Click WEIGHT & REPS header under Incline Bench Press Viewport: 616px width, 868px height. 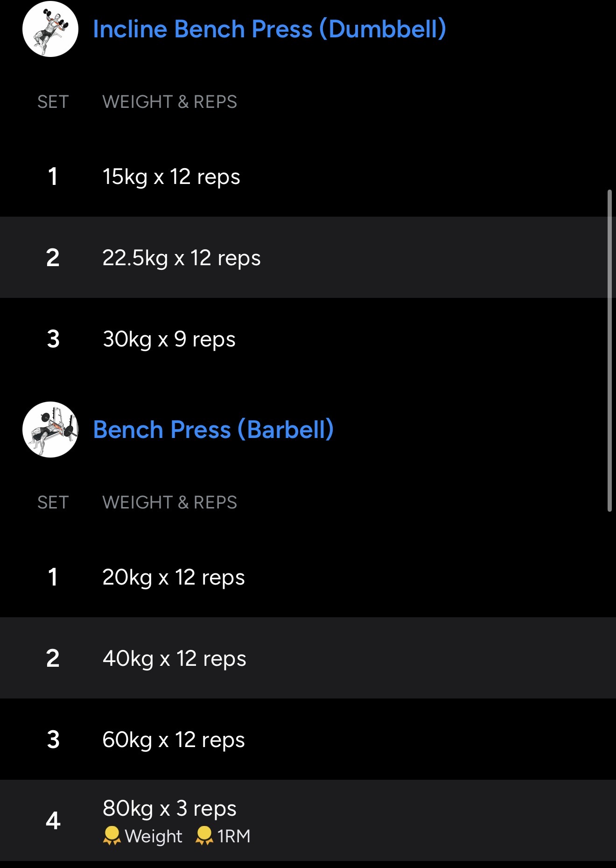[169, 102]
